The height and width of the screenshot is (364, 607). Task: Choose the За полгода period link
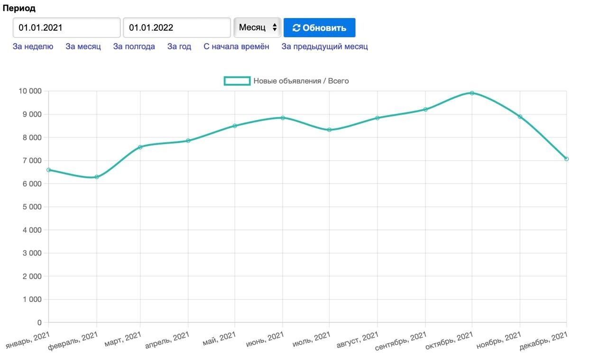tap(134, 46)
